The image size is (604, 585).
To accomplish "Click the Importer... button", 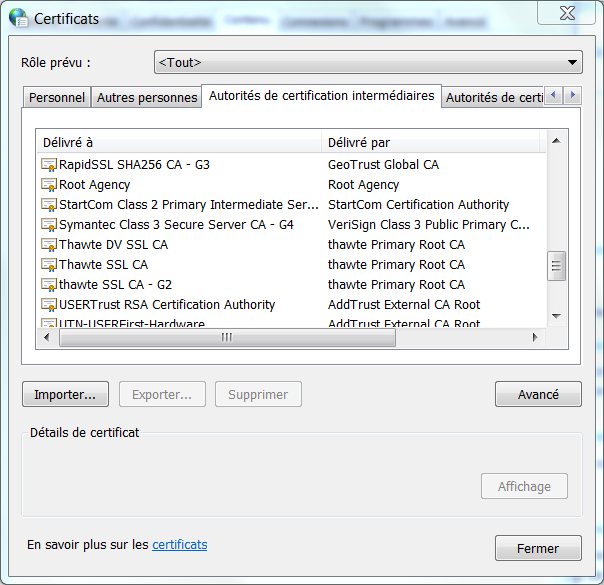I will [65, 394].
